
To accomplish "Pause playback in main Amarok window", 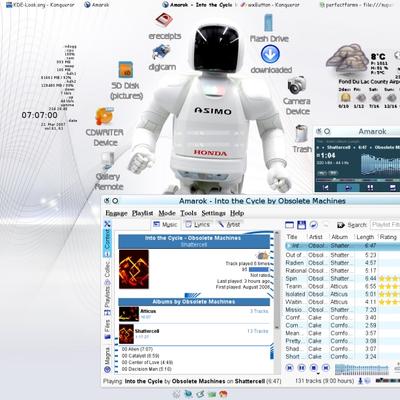I will click(x=302, y=368).
